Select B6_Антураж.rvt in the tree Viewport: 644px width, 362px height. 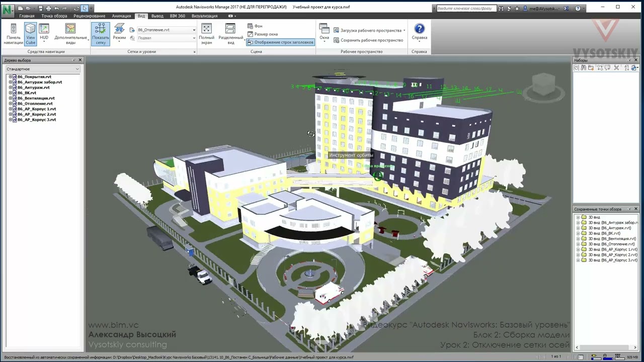[x=34, y=87]
